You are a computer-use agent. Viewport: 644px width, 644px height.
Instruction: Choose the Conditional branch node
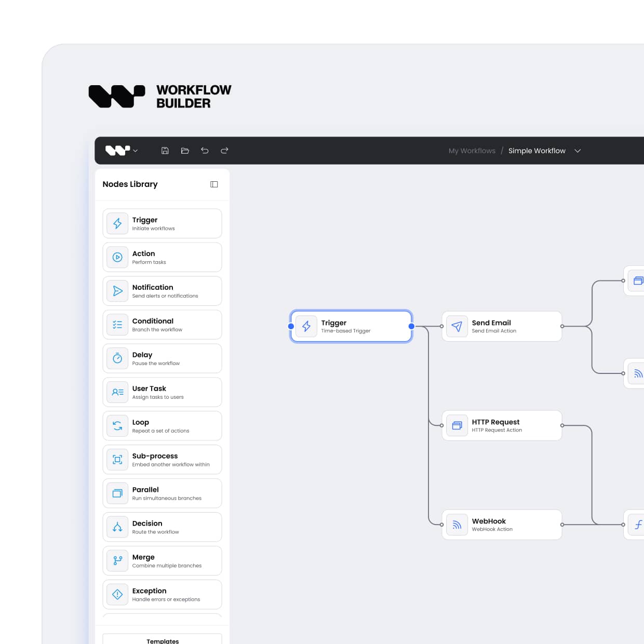point(162,324)
